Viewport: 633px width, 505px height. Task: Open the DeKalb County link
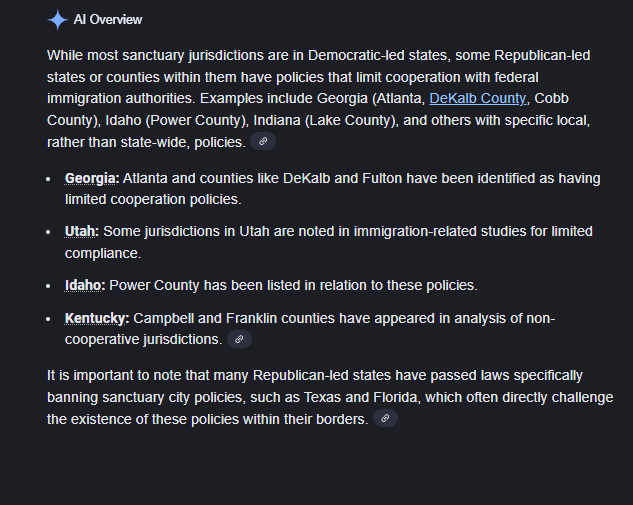click(478, 98)
